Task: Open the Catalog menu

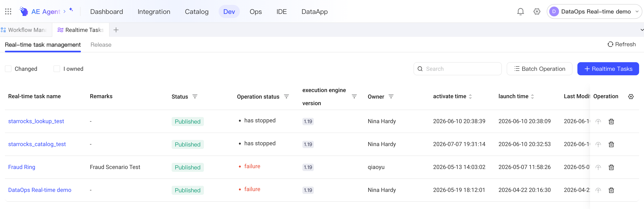Action: [197, 11]
